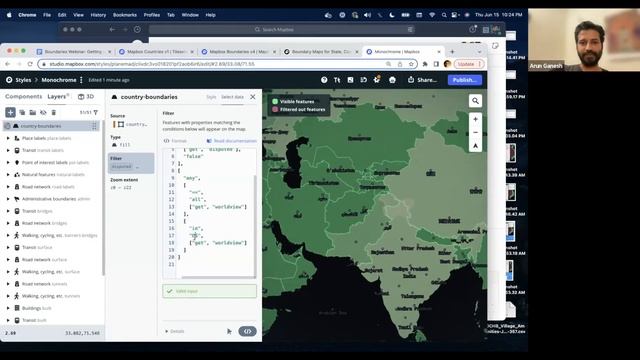Image resolution: width=640 pixels, height=360 pixels.
Task: Open the Help question mark icon
Action: click(324, 80)
